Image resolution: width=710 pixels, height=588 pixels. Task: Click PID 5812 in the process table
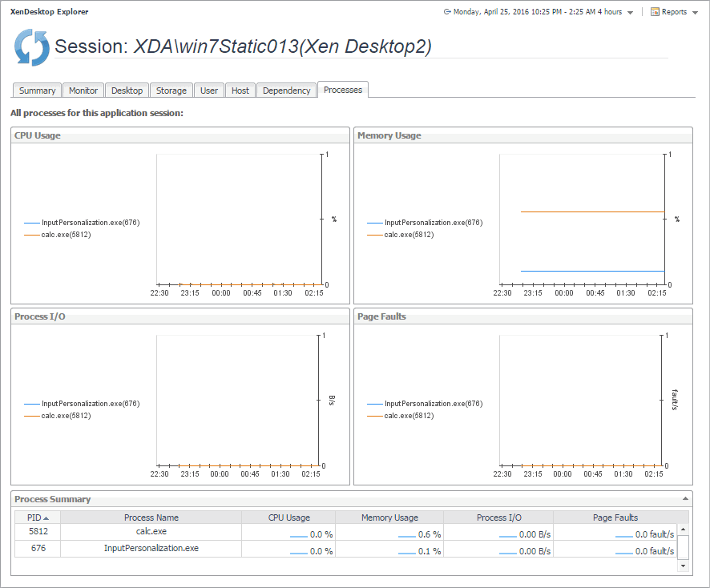point(38,531)
